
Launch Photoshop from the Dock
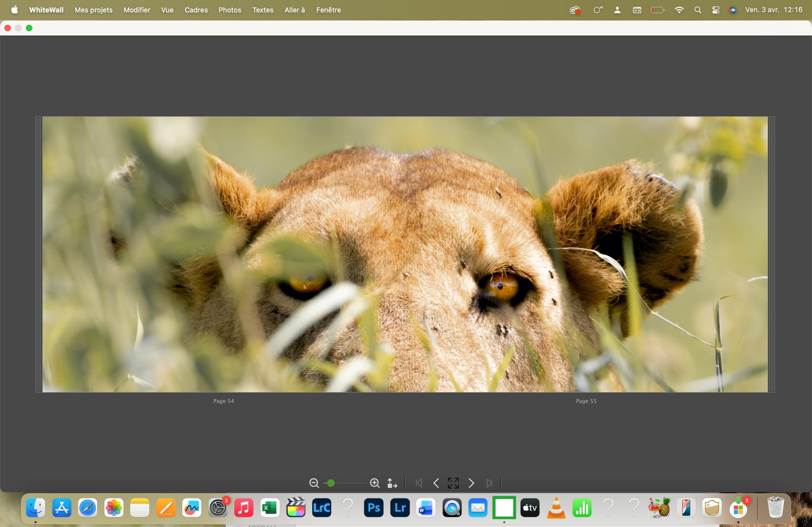click(x=374, y=508)
